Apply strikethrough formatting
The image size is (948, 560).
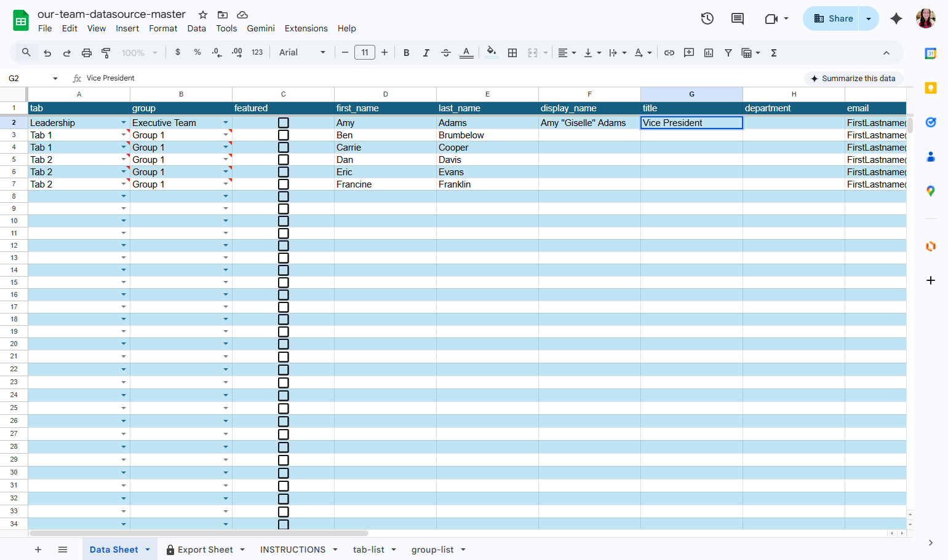(x=446, y=53)
